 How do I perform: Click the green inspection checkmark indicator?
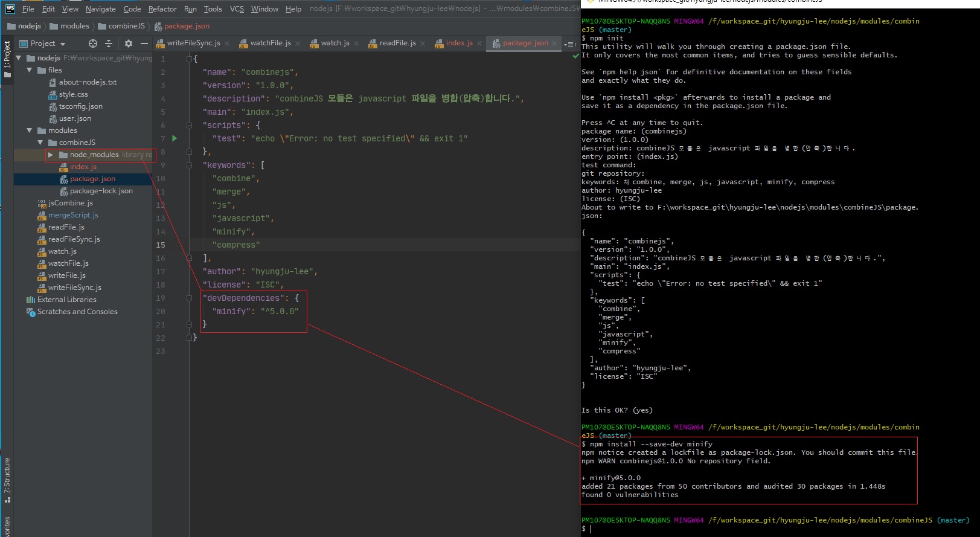point(575,56)
